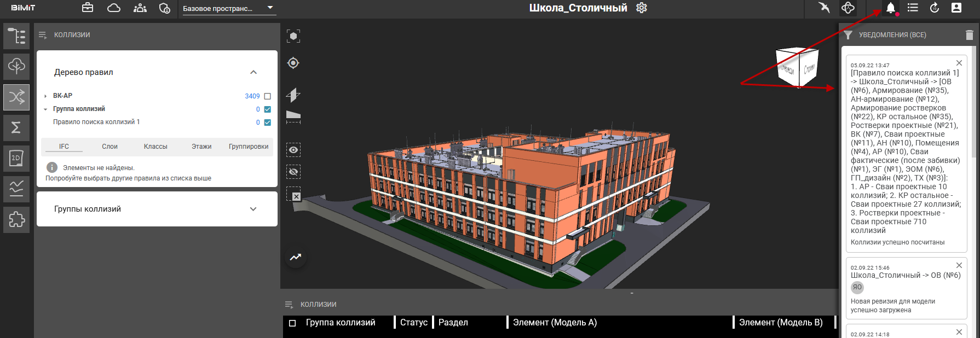This screenshot has width=980, height=338.
Task: Uncheck the Группа коллизий checkbox
Action: coord(268,109)
